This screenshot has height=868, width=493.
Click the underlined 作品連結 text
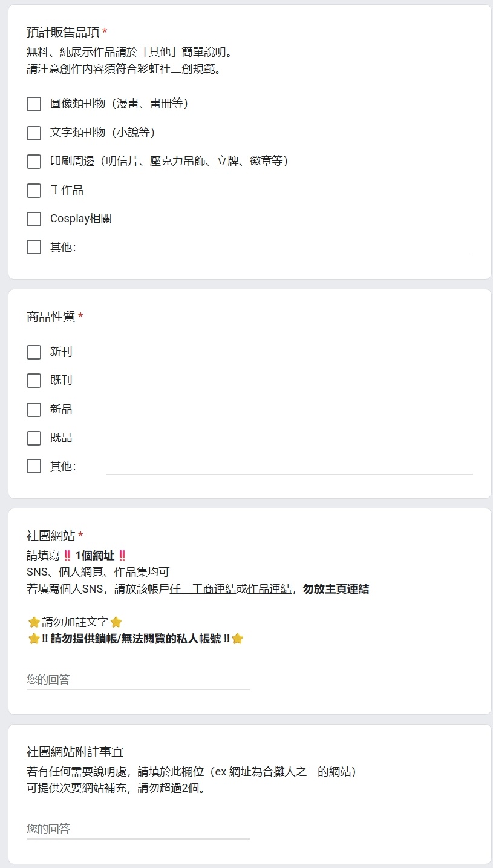269,589
